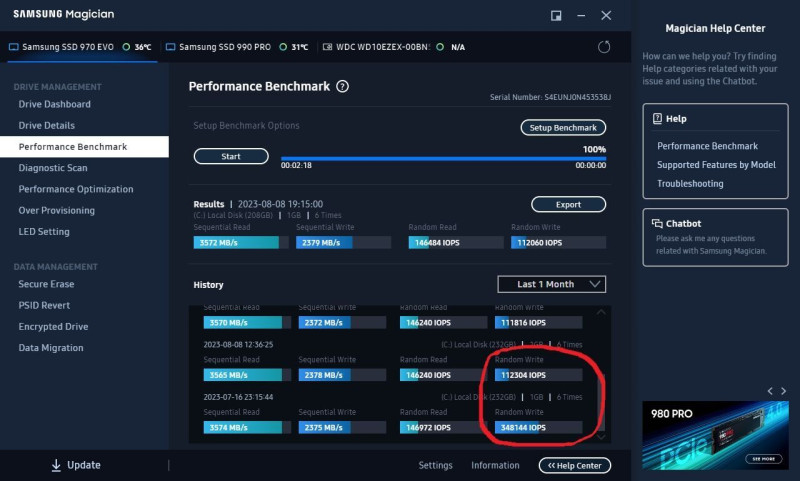Screen dimensions: 800x481
Task: Click the Help Center toggle button
Action: click(574, 465)
